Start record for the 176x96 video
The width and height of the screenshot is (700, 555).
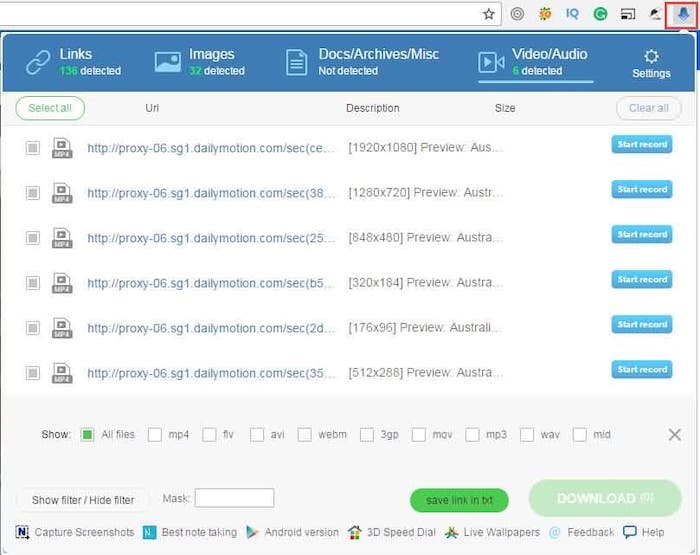(642, 325)
